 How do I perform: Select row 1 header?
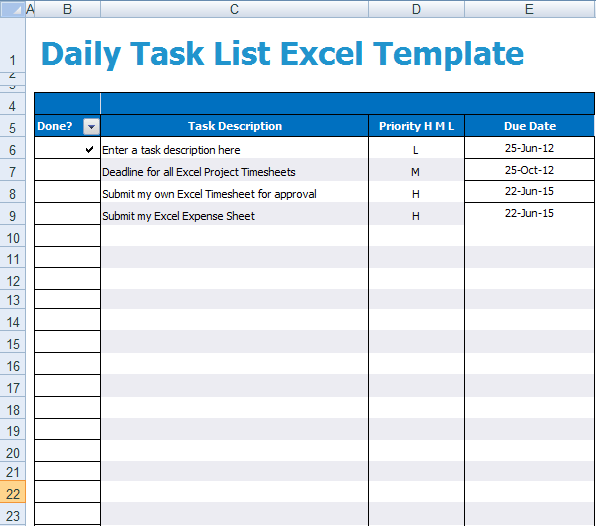pyautogui.click(x=13, y=45)
